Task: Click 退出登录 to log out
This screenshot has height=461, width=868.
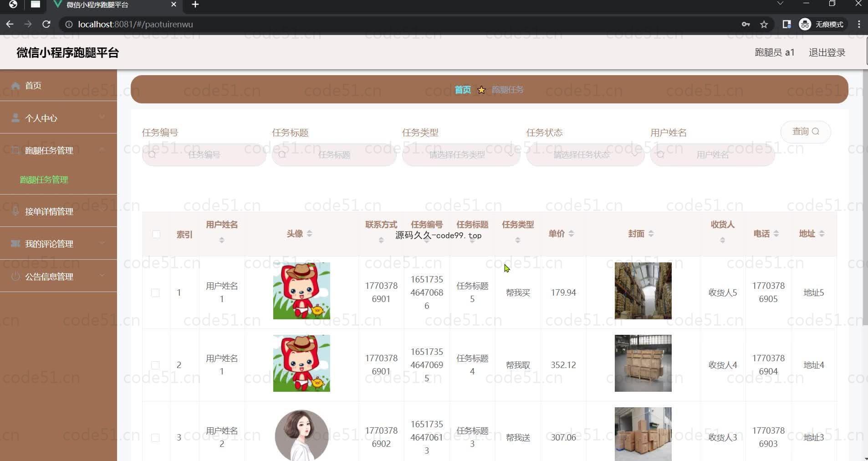Action: tap(827, 52)
